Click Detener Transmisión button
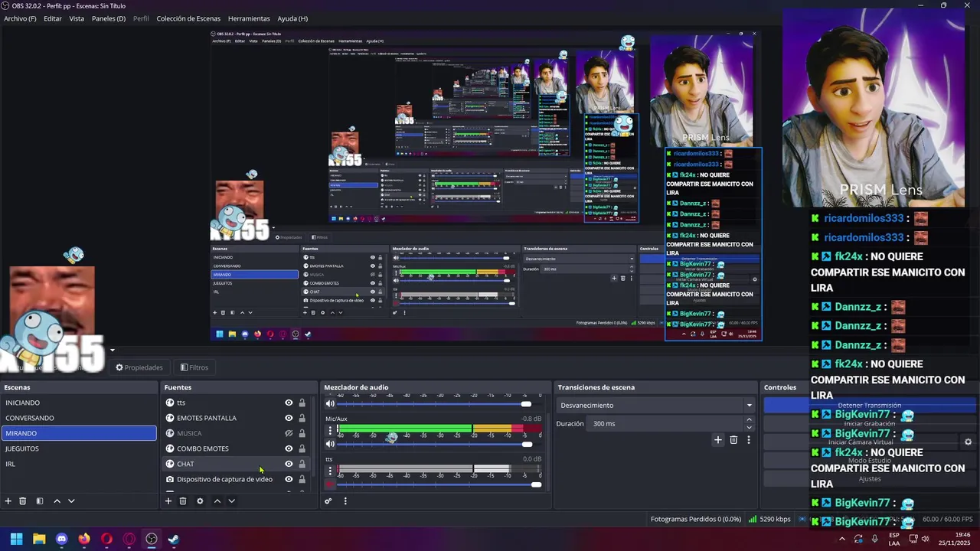The image size is (980, 551). pos(869,405)
